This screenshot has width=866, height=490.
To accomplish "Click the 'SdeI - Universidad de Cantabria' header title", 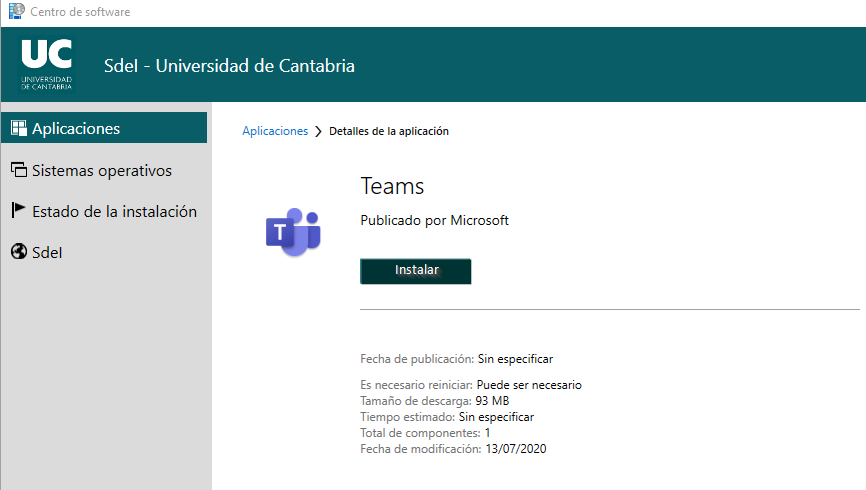I will [x=229, y=66].
